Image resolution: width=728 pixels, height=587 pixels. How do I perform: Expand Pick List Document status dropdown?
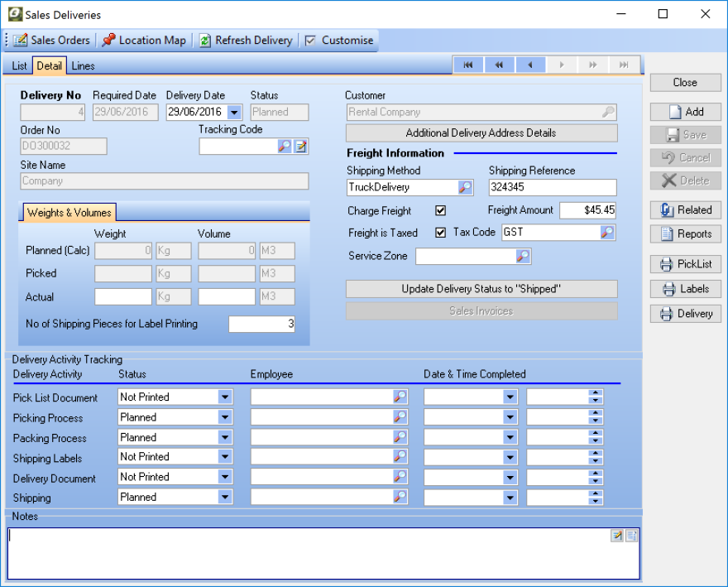[225, 397]
